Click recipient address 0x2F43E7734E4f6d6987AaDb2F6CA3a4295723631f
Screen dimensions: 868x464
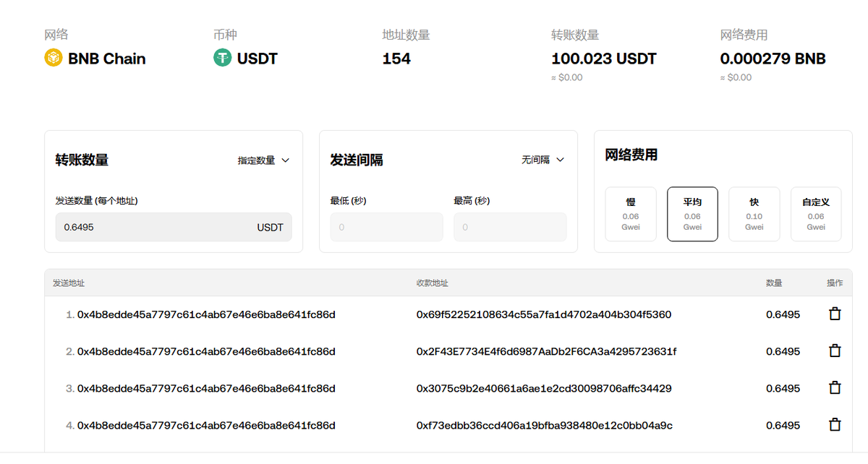tap(546, 351)
